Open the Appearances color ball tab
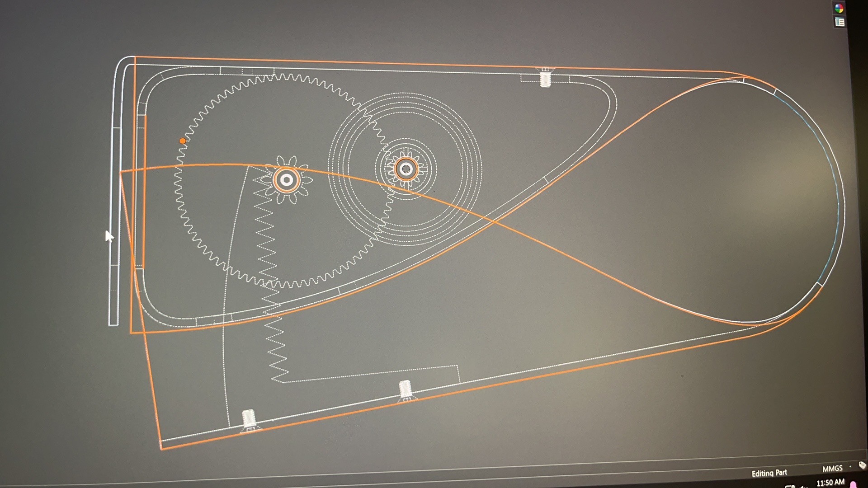The image size is (868, 488). pos(839,9)
